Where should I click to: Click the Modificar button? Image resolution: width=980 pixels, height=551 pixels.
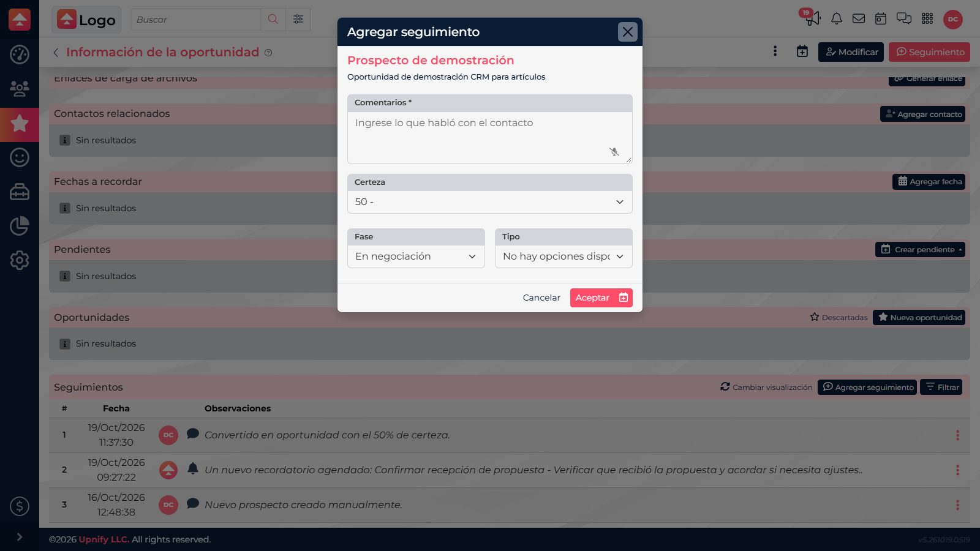pos(851,52)
